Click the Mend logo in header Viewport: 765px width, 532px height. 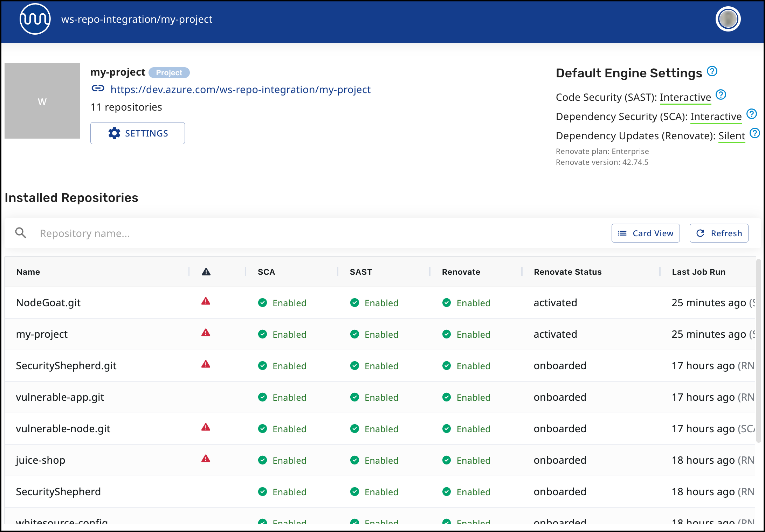coord(35,19)
